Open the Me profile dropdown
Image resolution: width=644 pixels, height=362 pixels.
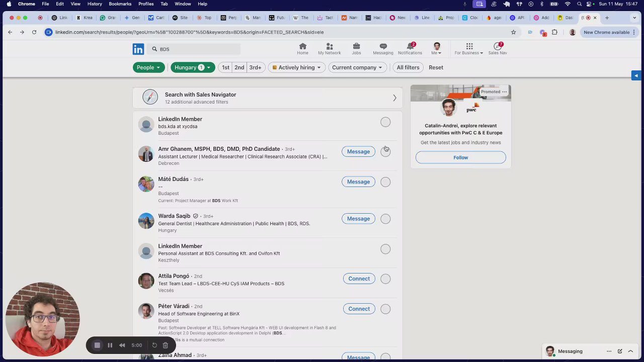pyautogui.click(x=436, y=49)
